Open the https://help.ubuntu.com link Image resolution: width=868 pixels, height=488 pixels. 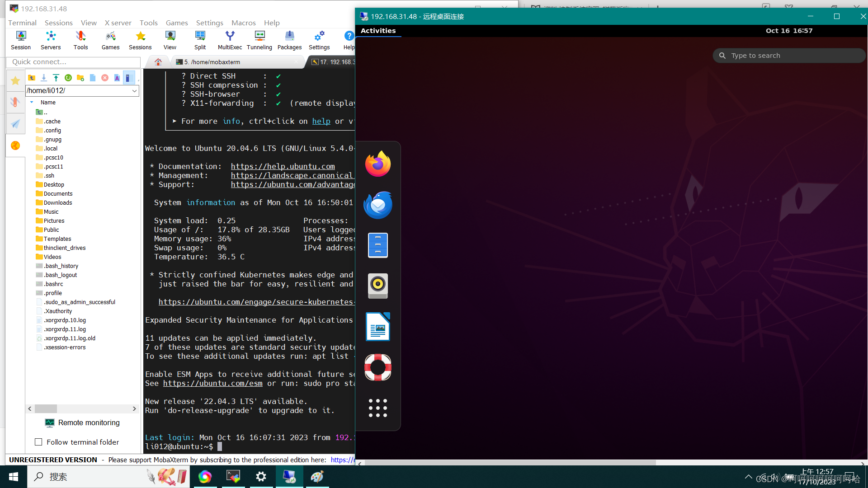point(283,166)
